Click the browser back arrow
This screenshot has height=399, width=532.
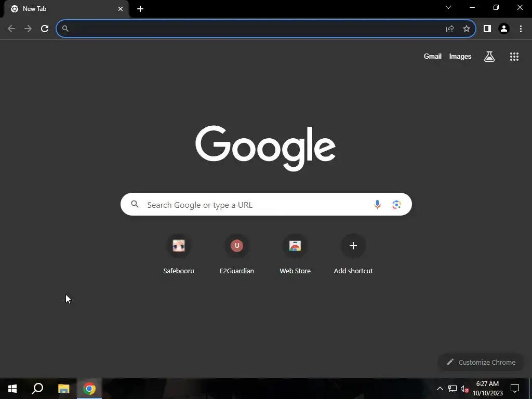pyautogui.click(x=11, y=29)
